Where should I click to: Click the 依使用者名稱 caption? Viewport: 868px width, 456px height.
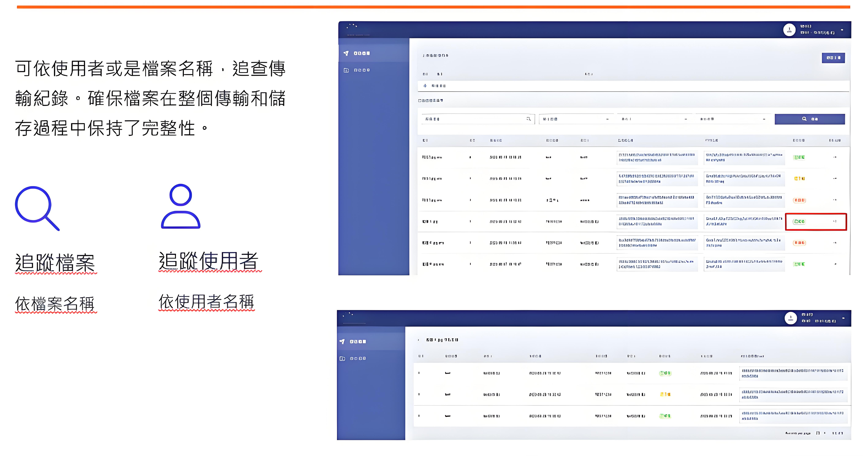point(206,302)
